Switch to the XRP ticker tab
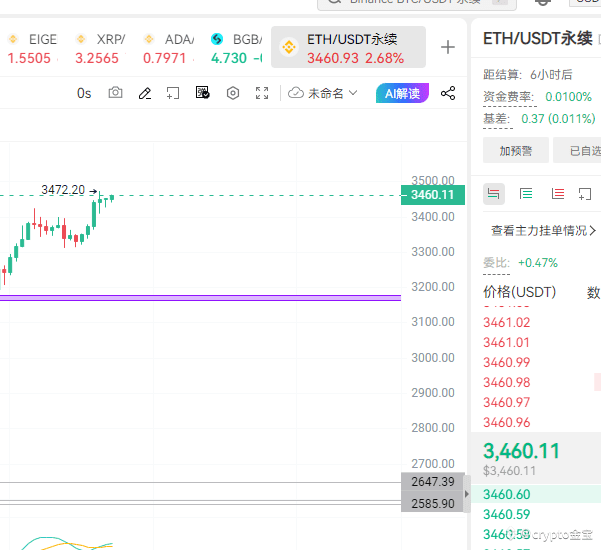Viewport: 601px width, 550px height. point(100,48)
